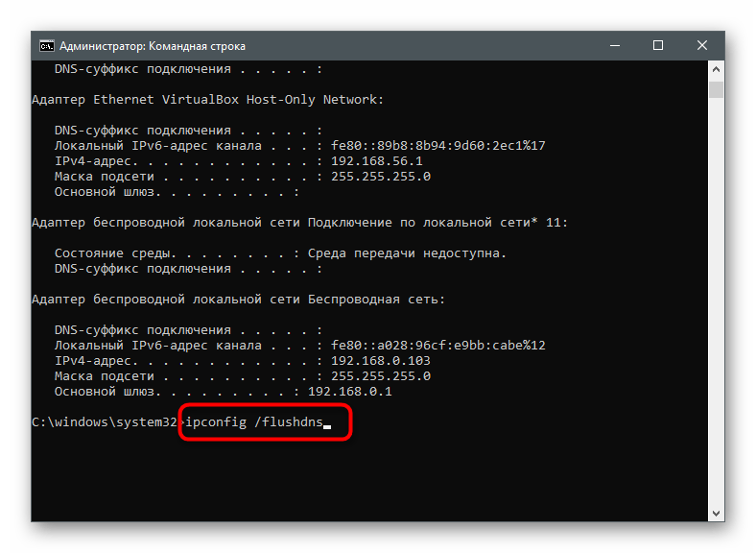
Task: Maximize the Command Prompt window
Action: click(657, 46)
